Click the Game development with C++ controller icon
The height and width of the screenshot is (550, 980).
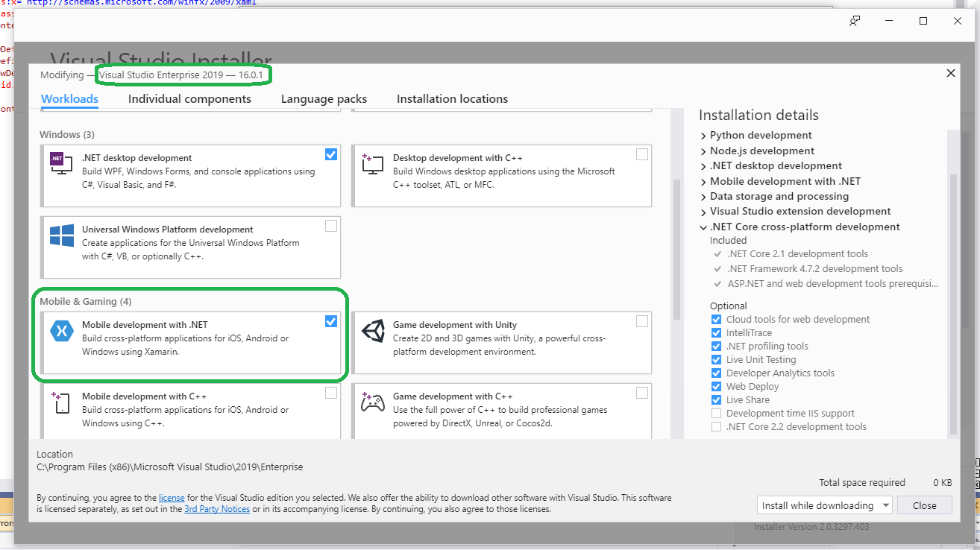coord(372,402)
